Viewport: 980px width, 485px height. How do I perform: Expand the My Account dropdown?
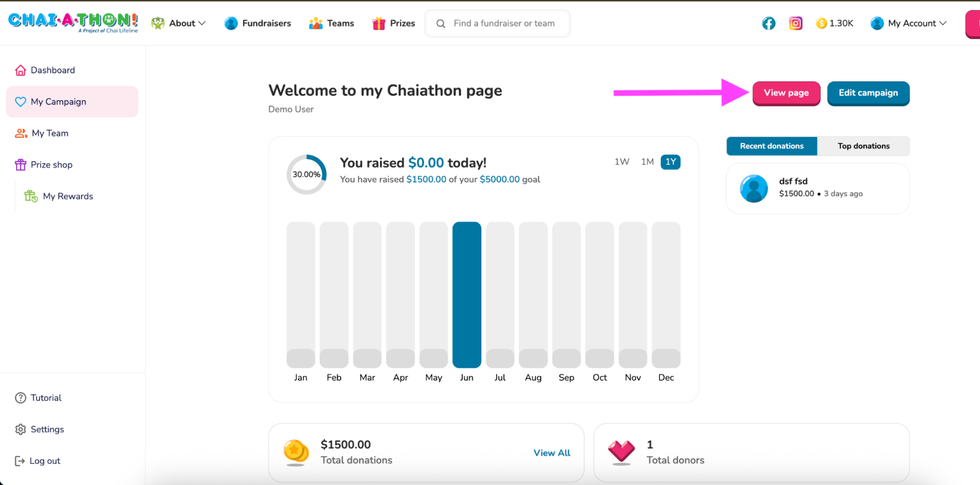coord(908,23)
